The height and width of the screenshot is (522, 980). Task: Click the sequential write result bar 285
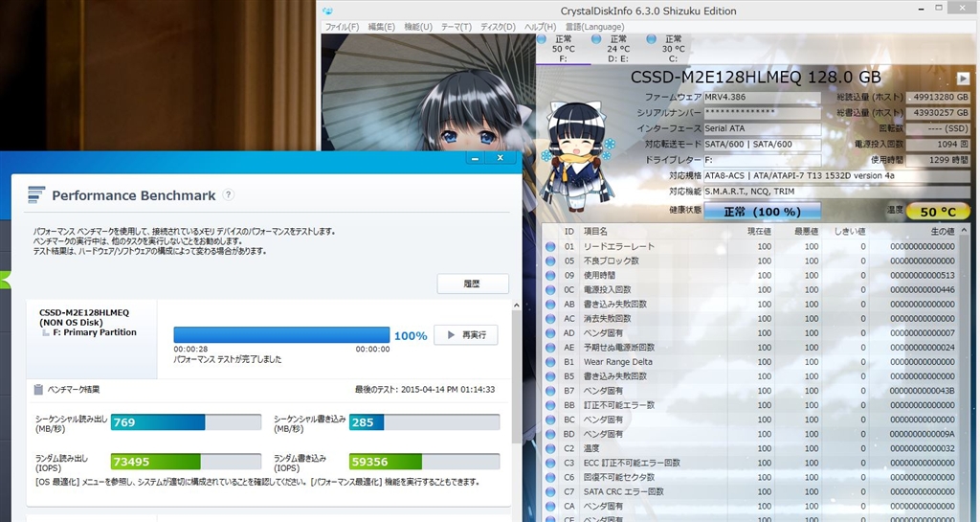tap(424, 422)
